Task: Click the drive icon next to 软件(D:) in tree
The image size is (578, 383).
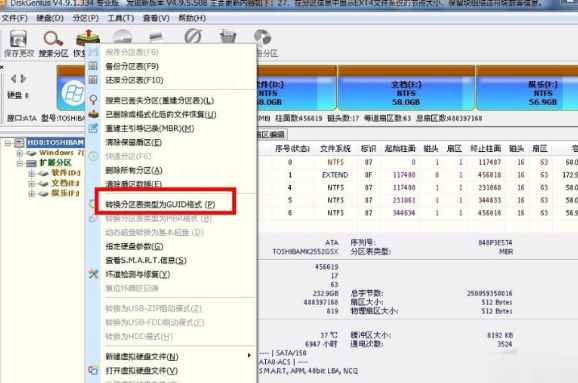Action: click(x=43, y=173)
